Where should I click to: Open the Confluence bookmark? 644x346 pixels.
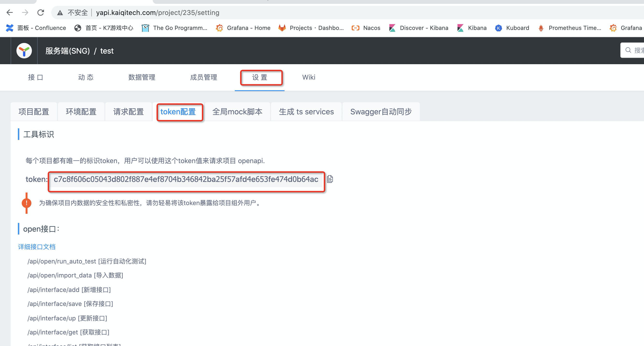point(36,28)
